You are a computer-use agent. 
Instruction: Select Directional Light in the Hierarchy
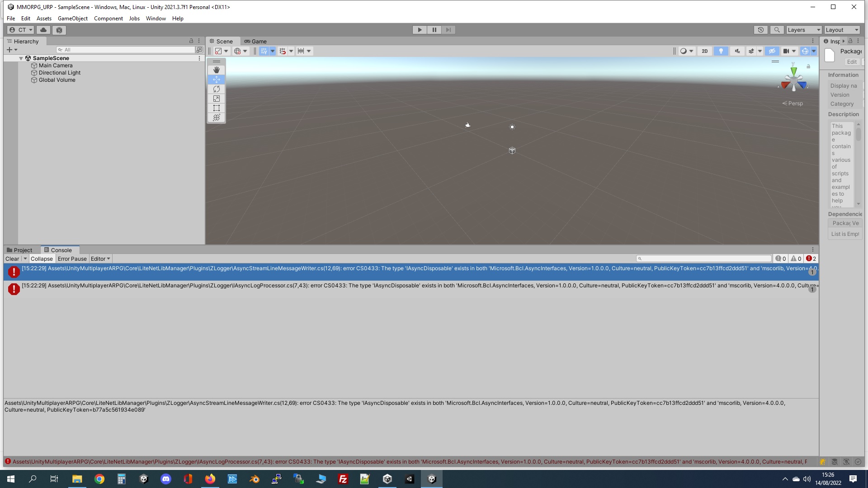[59, 72]
